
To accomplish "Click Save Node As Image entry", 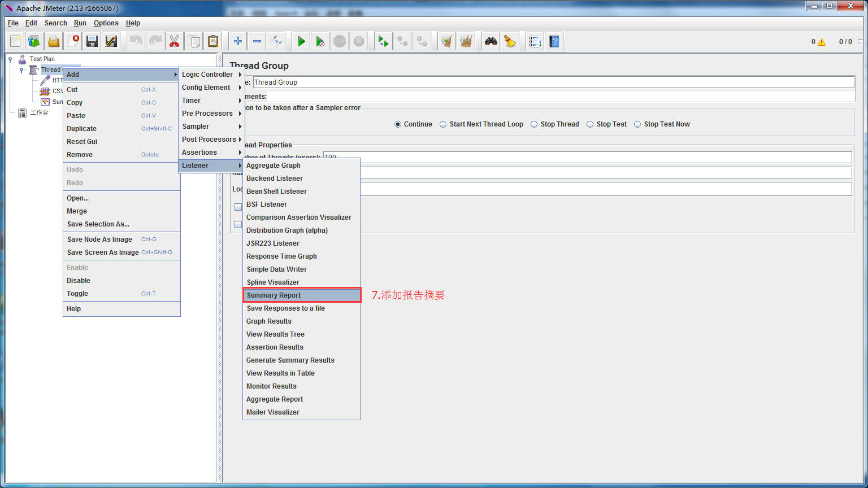I will tap(121, 239).
